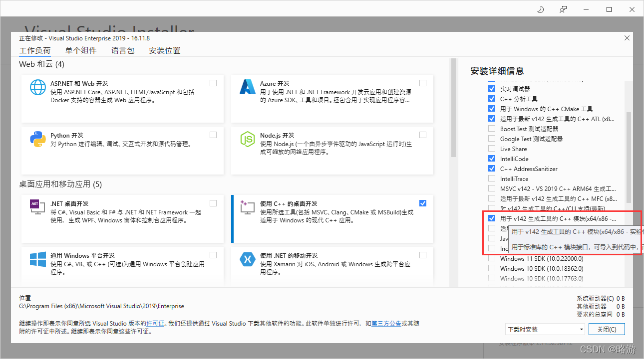Viewport: 644px width, 359px height.
Task: Enable the Azure development workload checkbox
Action: (423, 83)
